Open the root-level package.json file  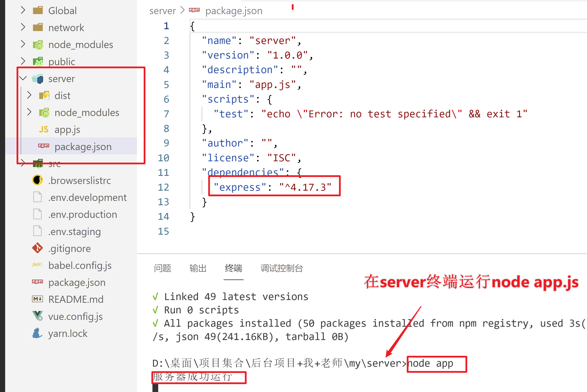[77, 282]
